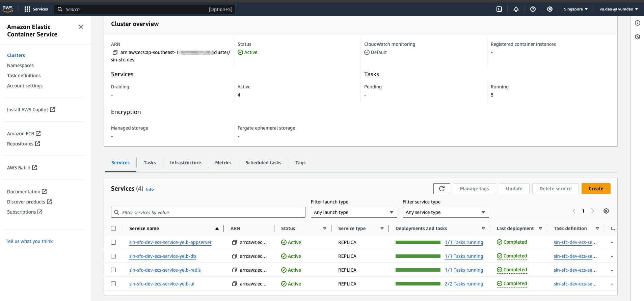Open Amazon ECR external link
The image size is (644, 301).
pos(24,134)
